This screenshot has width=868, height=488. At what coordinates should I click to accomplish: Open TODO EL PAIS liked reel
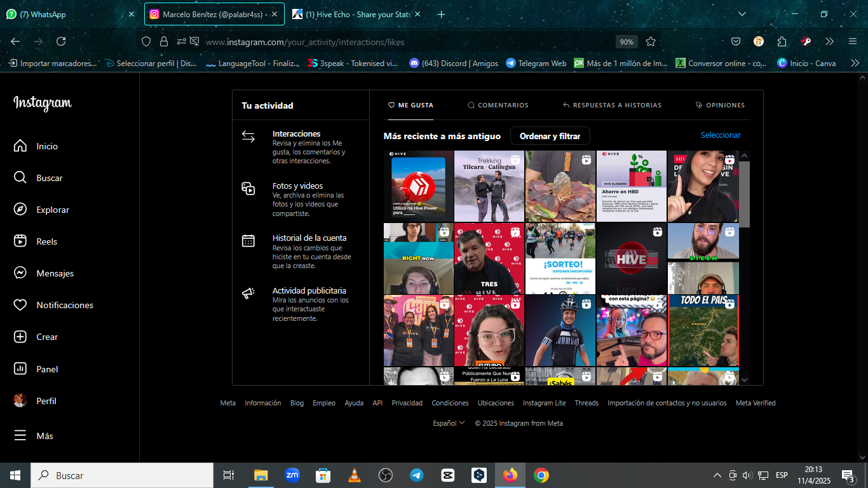tap(703, 330)
